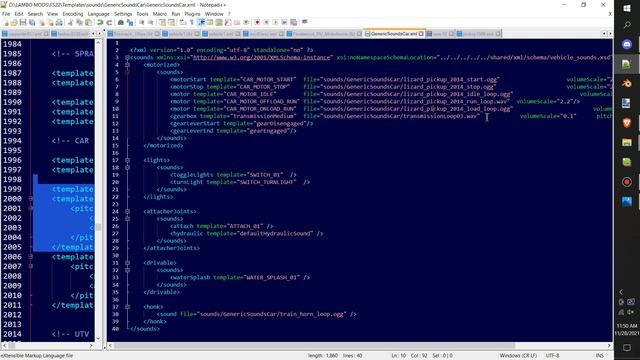Undo the last edit via toolbar
The width and height of the screenshot is (640, 360).
coord(100,22)
